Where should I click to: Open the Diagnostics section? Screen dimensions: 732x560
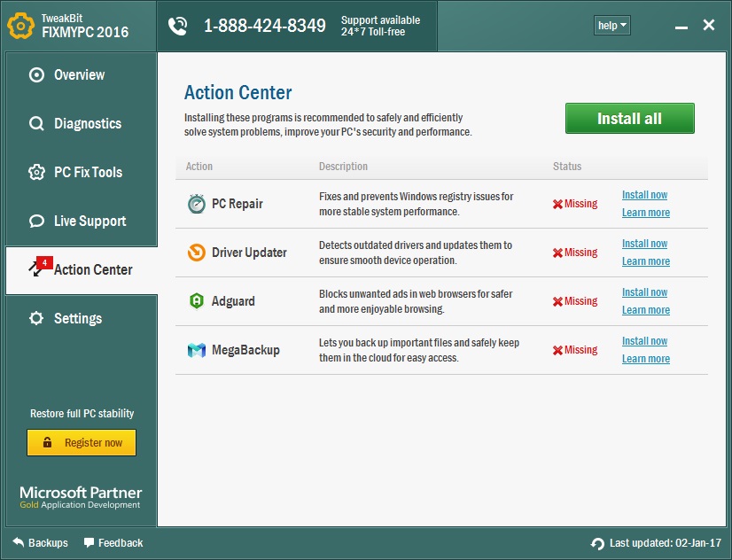click(x=87, y=124)
